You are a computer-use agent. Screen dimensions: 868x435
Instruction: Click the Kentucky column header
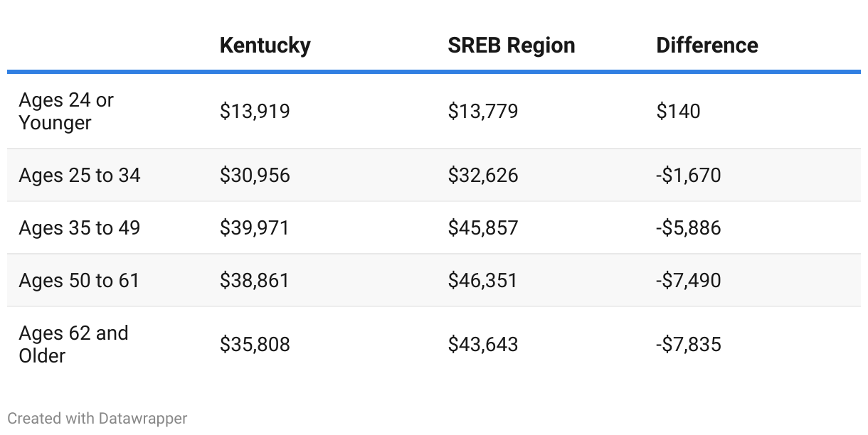[265, 45]
